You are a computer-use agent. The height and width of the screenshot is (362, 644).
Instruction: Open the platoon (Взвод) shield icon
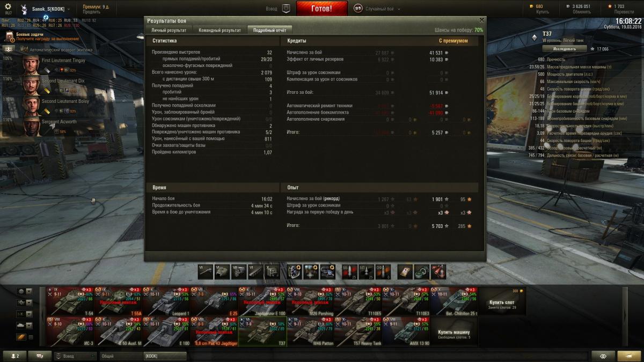286,9
